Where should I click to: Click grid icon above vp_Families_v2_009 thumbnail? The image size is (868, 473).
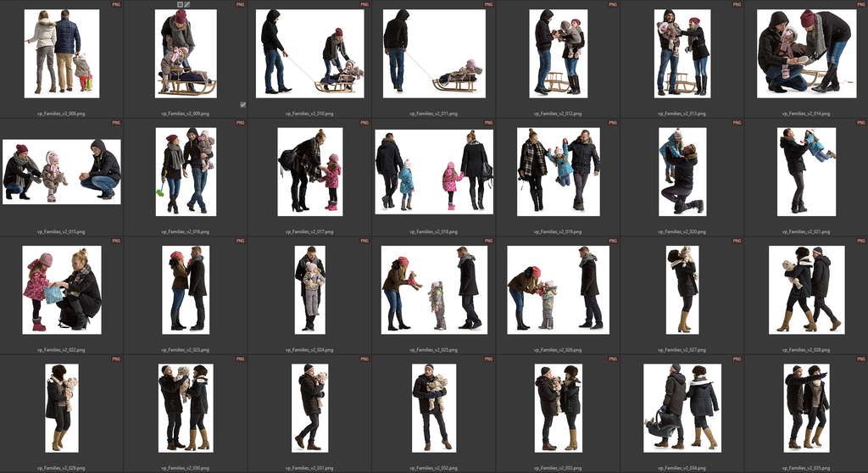click(x=180, y=5)
